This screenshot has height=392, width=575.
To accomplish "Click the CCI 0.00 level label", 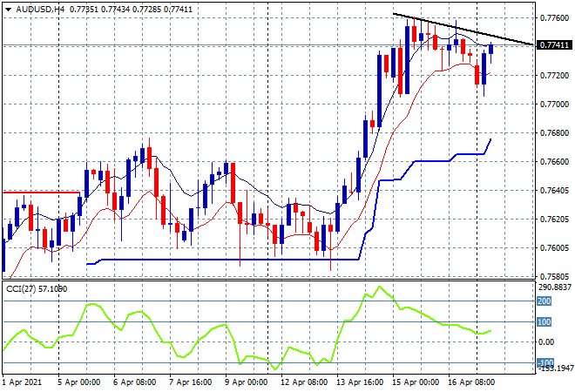I will pos(546,342).
